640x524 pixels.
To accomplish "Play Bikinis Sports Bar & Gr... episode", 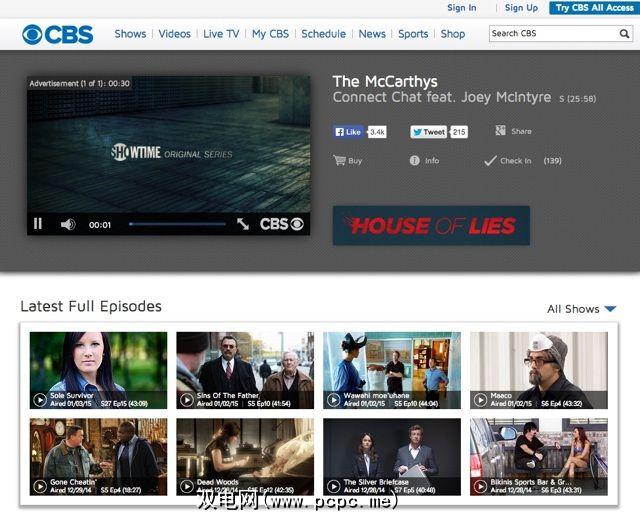I will pos(480,486).
